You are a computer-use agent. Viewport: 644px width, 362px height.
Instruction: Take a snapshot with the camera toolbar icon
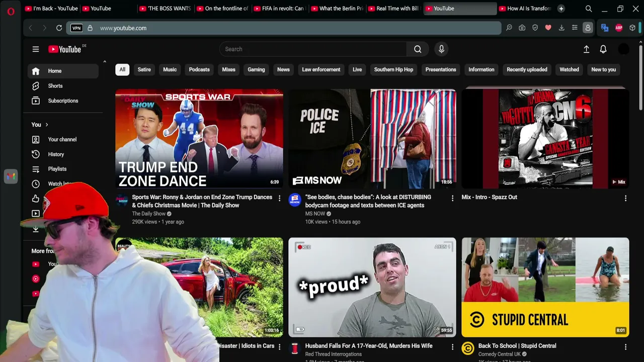[522, 28]
